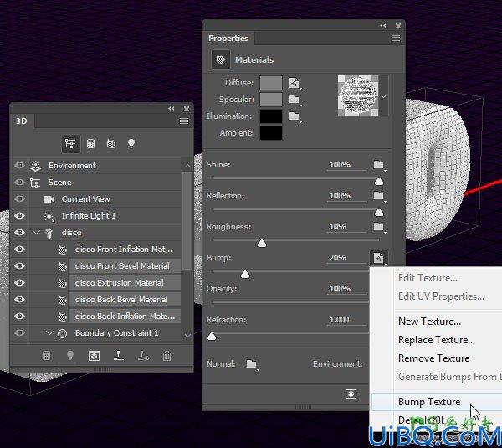Image resolution: width=502 pixels, height=448 pixels.
Task: Click the mesh calculator icon in 3D panel footer
Action: (46, 356)
